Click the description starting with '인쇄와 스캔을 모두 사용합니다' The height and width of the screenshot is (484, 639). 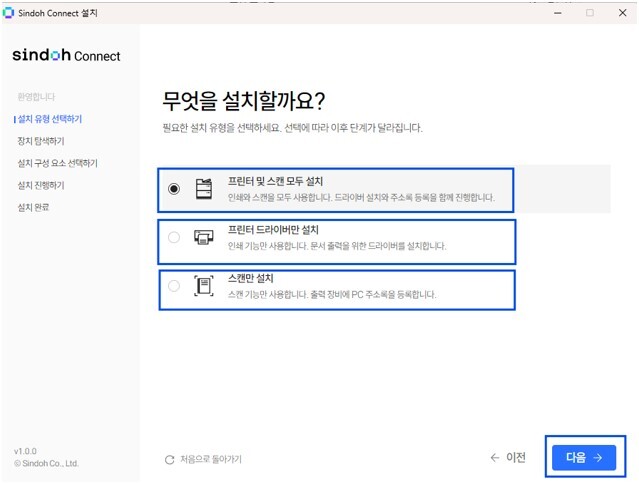coord(361,198)
